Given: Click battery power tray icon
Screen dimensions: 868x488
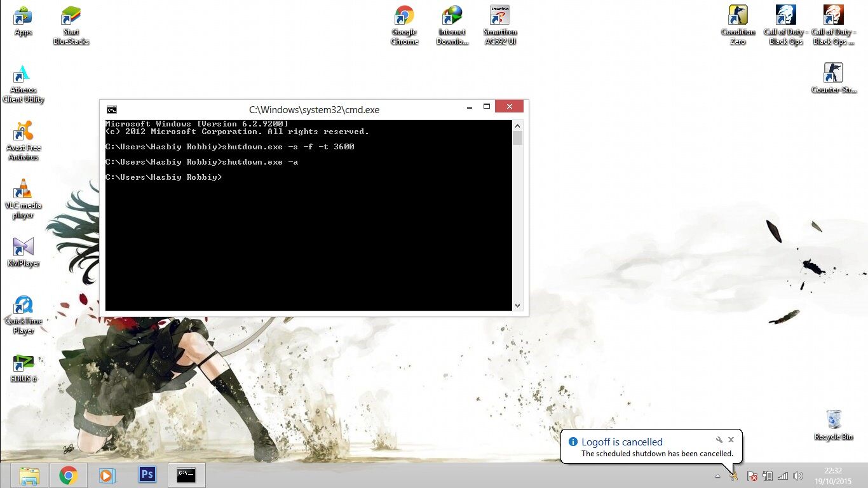Looking at the screenshot, I should click(x=767, y=476).
